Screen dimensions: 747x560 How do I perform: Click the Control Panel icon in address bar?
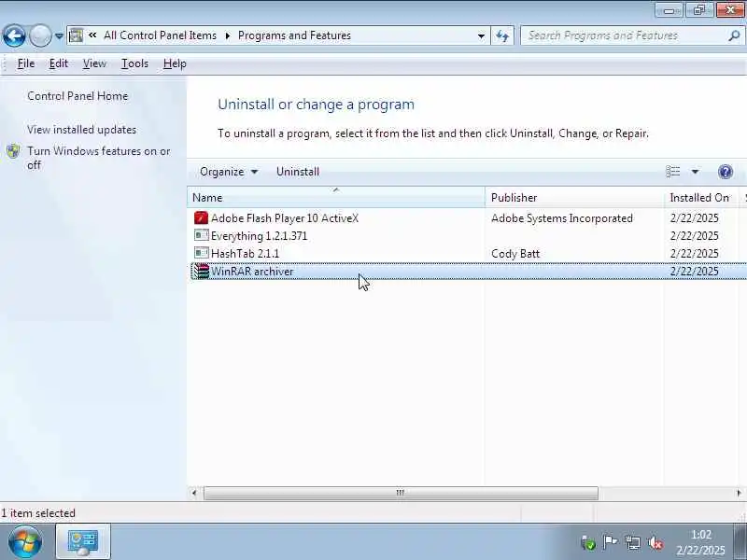pyautogui.click(x=76, y=35)
